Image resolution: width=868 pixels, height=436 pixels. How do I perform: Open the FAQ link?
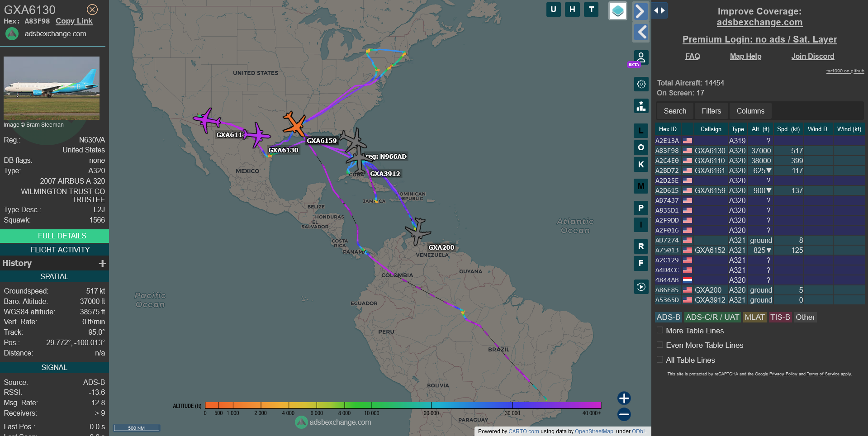pyautogui.click(x=693, y=56)
